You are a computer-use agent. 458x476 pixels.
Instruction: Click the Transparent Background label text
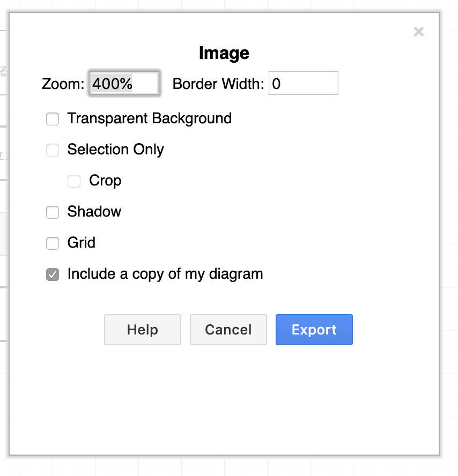click(x=150, y=118)
